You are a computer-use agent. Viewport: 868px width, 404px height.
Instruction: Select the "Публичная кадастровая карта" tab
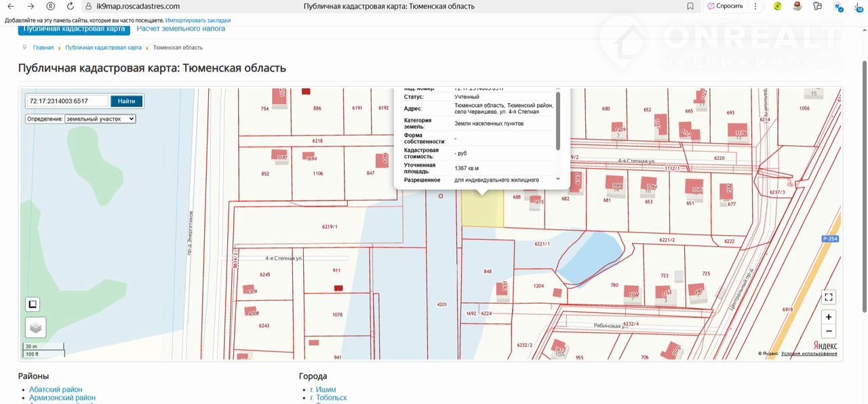(74, 29)
